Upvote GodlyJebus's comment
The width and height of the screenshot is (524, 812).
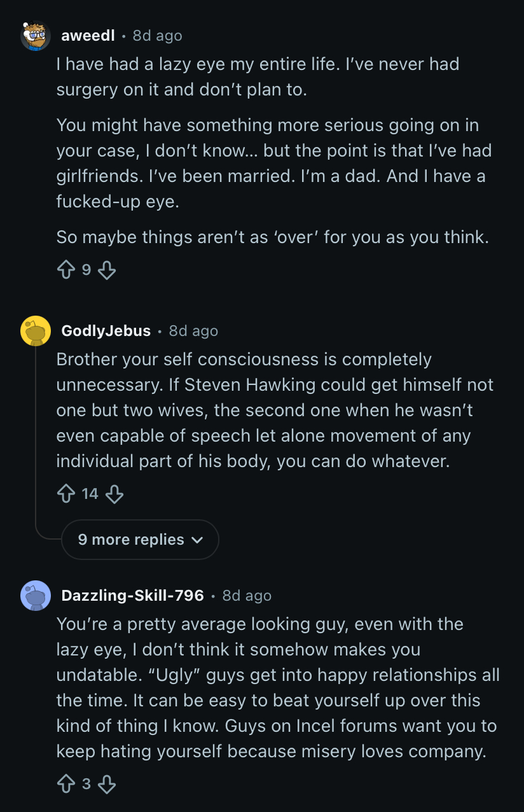pyautogui.click(x=66, y=494)
